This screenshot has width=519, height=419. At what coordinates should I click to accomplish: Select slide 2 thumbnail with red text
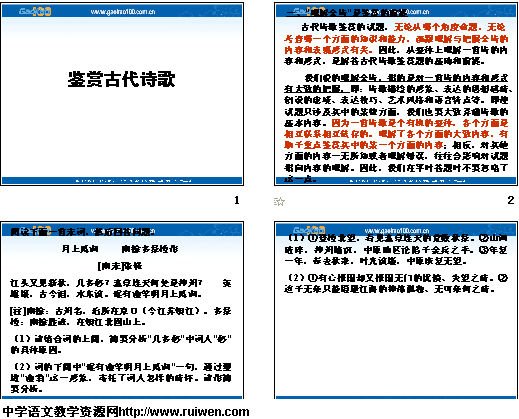[x=396, y=94]
